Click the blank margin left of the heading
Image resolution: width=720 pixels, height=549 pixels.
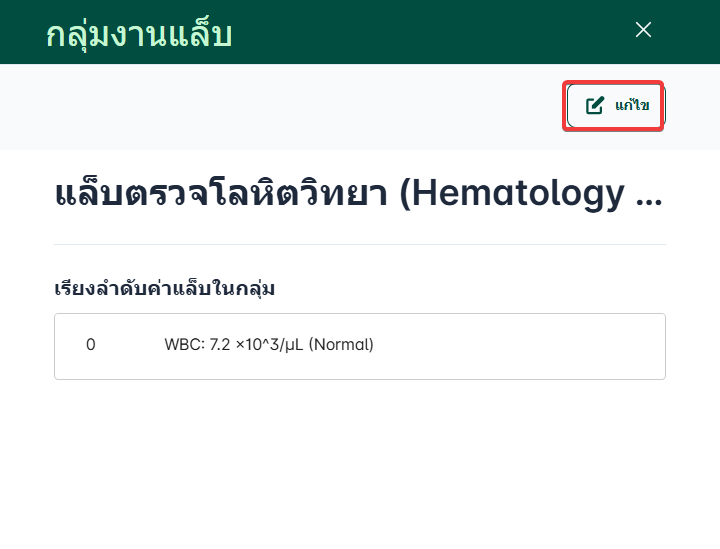26,194
